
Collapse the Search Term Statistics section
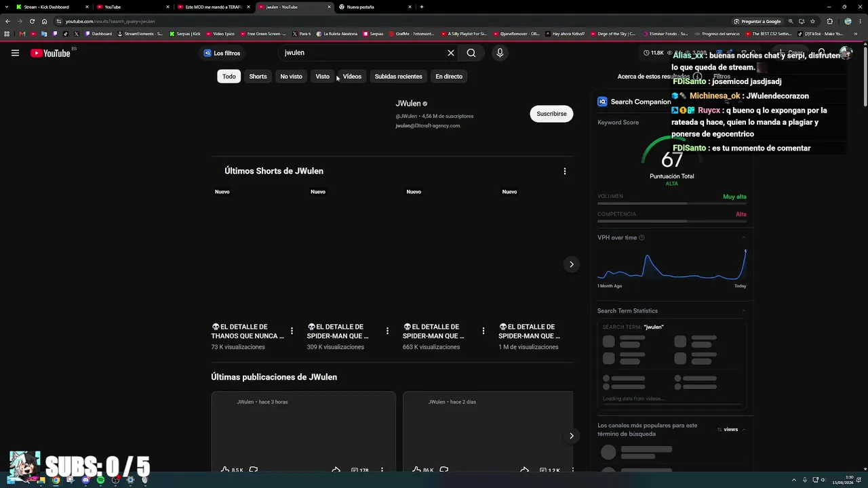coord(744,311)
